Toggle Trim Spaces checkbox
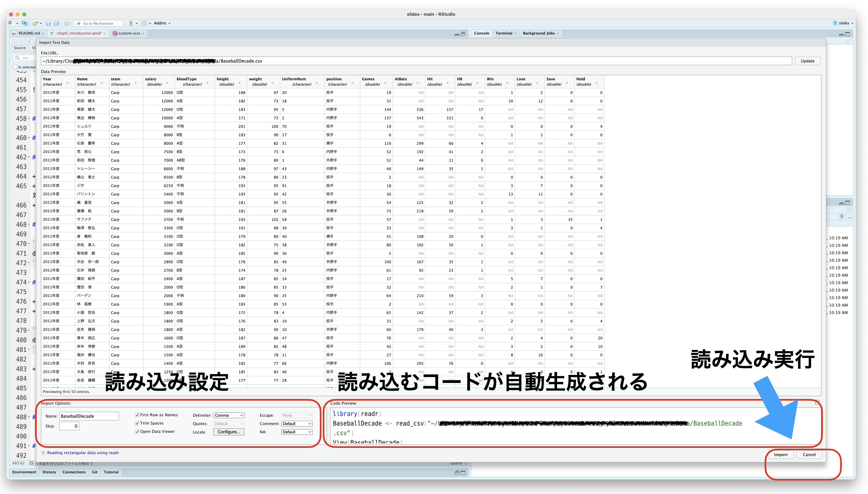868x494 pixels. (137, 423)
